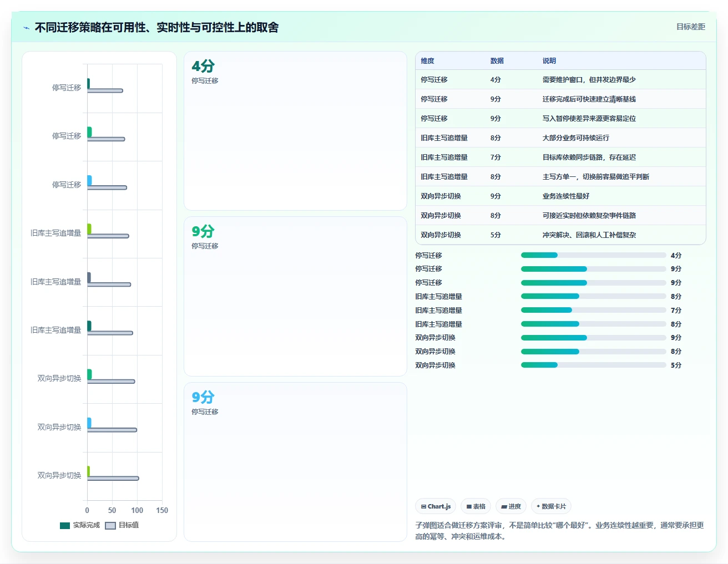
Task: Click the dashboard title about migration trade-offs
Action: (156, 28)
